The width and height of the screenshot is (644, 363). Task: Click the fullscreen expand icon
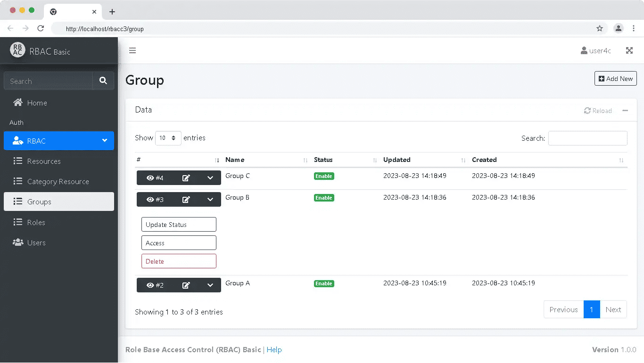(629, 50)
